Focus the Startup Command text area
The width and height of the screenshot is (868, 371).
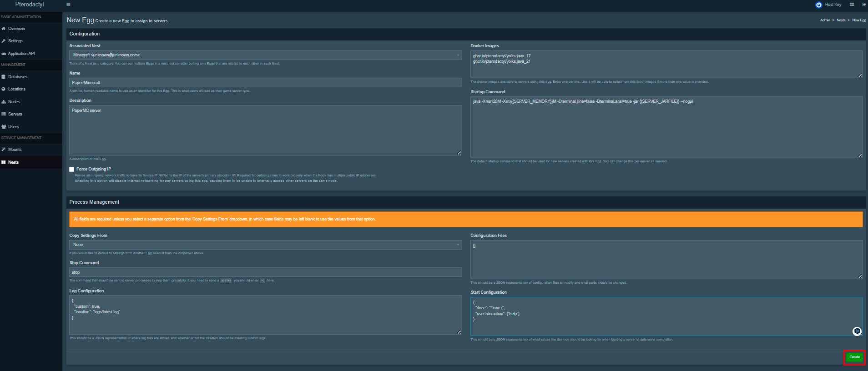click(666, 127)
